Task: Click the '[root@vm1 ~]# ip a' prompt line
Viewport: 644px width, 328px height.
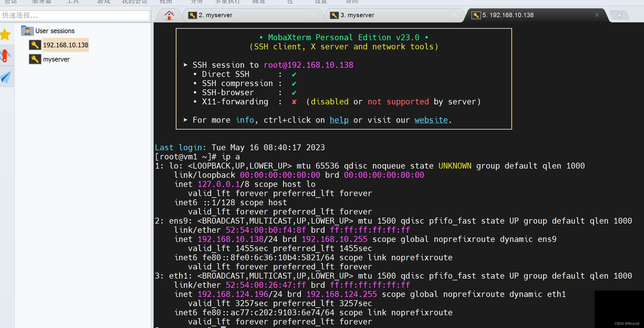Action: [x=197, y=157]
